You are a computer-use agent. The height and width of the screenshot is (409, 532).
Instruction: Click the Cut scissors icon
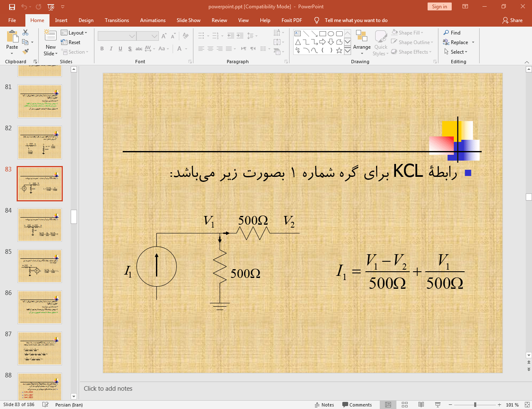click(25, 32)
